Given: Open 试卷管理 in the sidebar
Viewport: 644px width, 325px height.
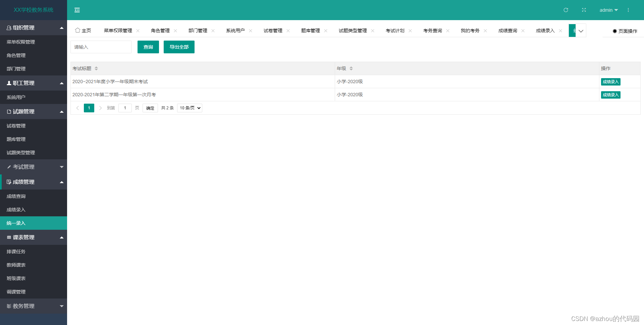Looking at the screenshot, I should [x=34, y=126].
